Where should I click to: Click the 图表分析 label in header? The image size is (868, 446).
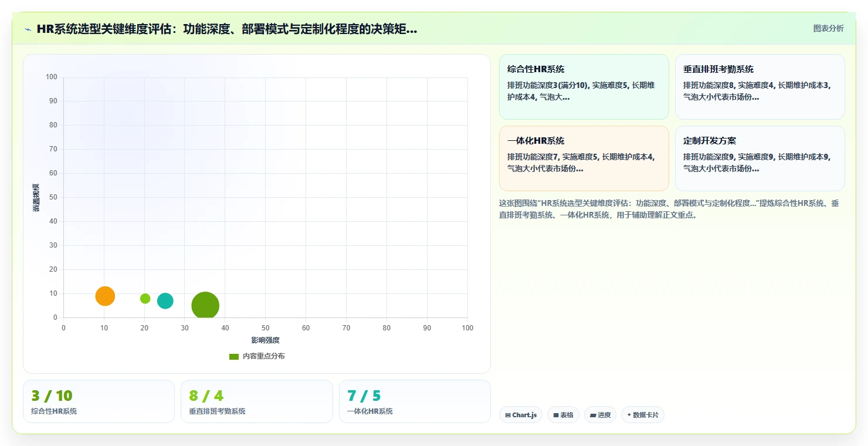pos(828,28)
